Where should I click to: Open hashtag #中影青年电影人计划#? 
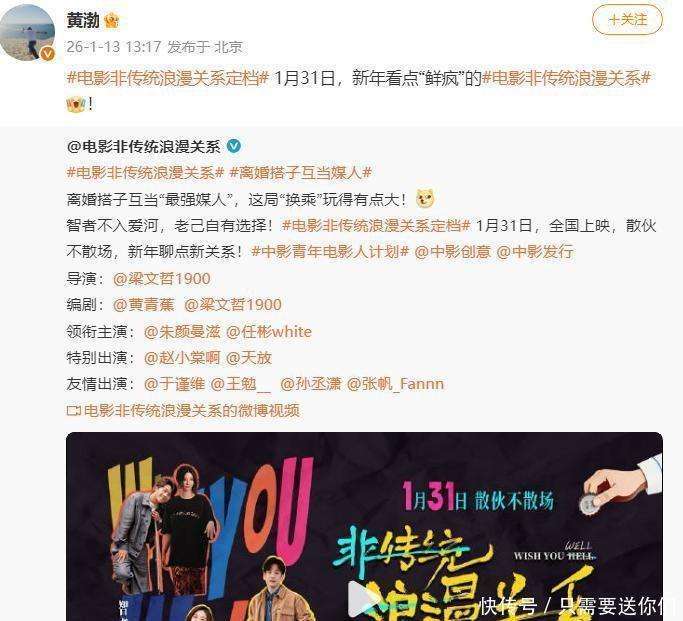click(330, 252)
